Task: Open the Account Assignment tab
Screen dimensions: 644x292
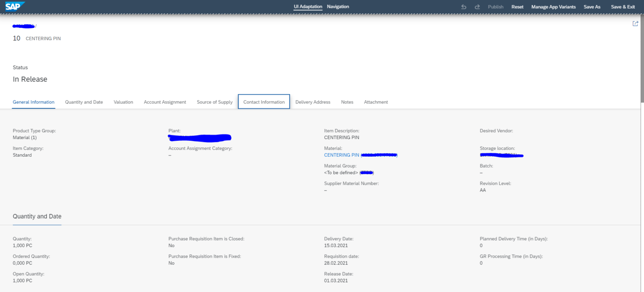Action: pyautogui.click(x=165, y=102)
